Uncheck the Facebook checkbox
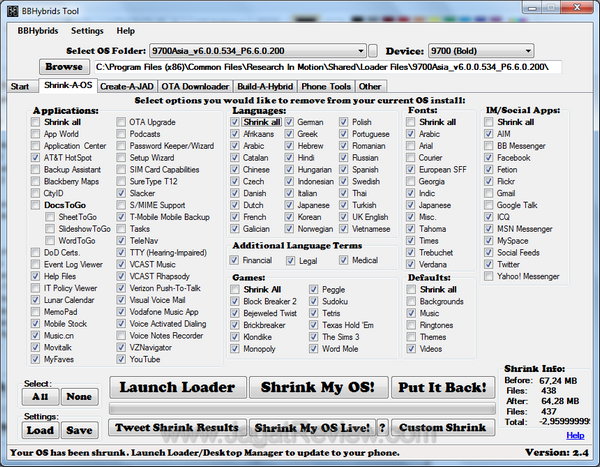This screenshot has width=600, height=467. click(x=489, y=158)
